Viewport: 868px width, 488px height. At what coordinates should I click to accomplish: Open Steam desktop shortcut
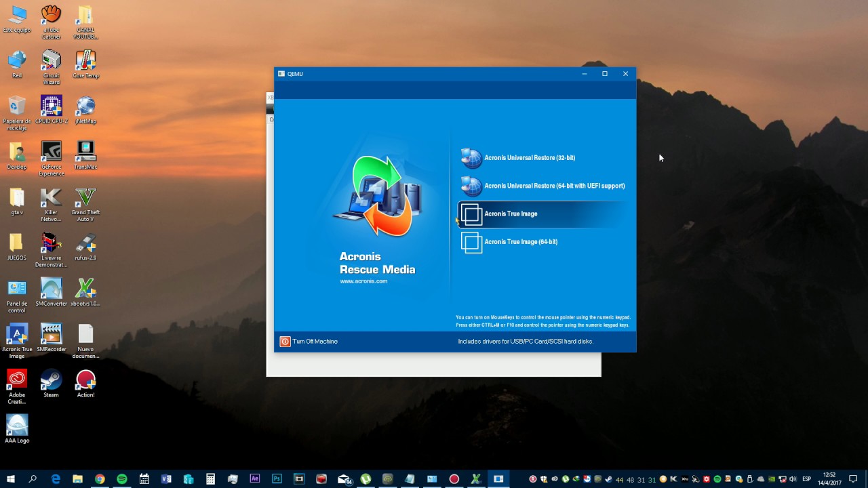[52, 383]
